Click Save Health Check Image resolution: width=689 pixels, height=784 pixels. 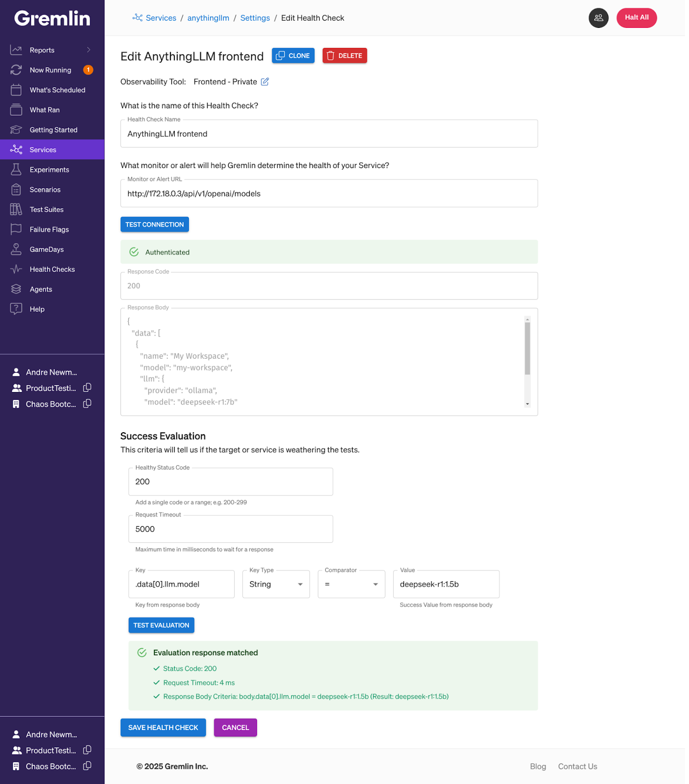163,728
